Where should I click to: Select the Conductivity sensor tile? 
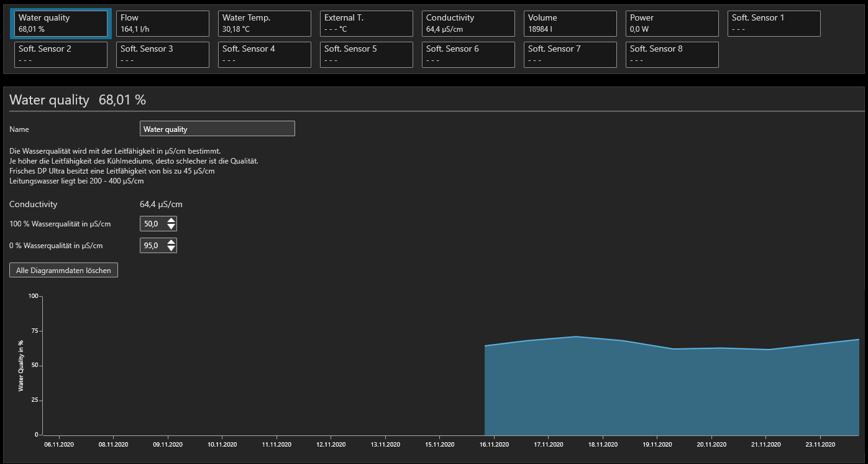click(468, 24)
